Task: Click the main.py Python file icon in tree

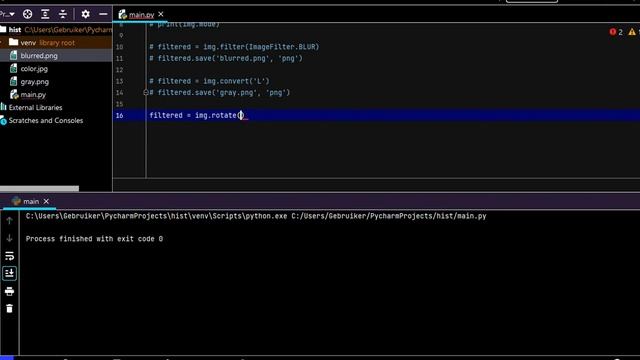Action: tap(14, 95)
